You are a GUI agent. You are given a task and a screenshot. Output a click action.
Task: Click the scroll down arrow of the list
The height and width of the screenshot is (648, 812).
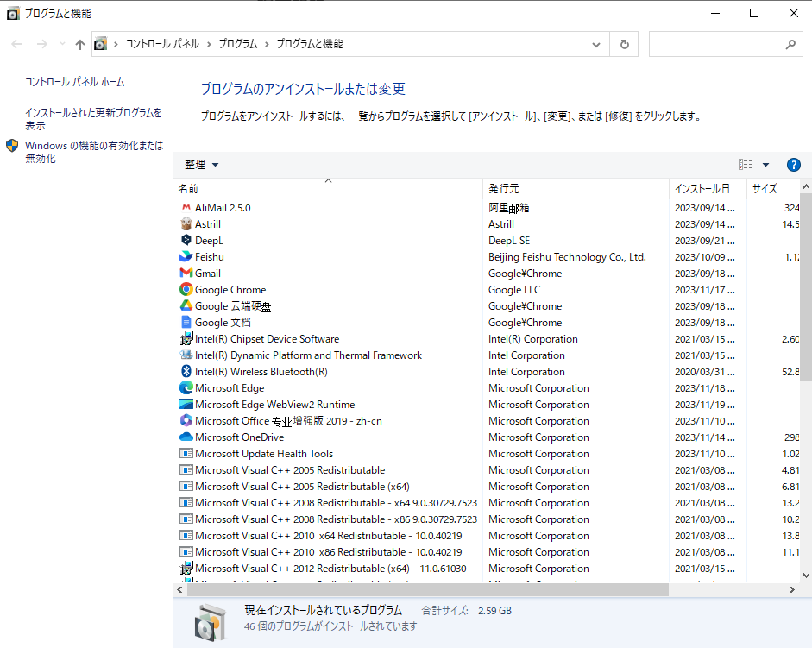806,575
